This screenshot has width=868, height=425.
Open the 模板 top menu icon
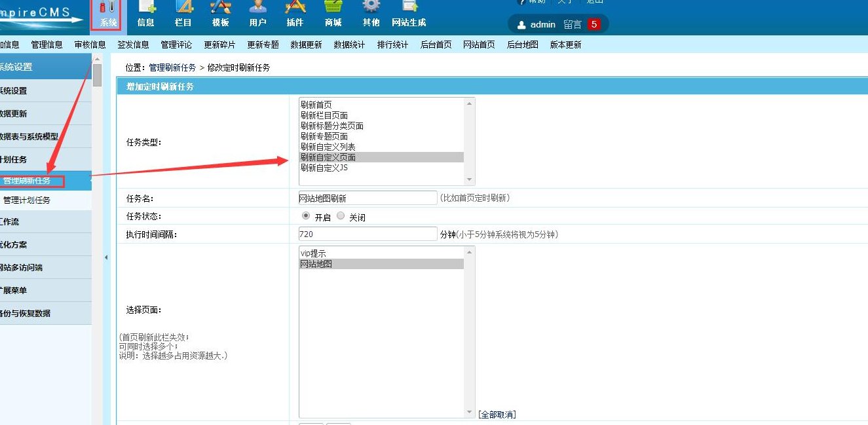[x=221, y=14]
